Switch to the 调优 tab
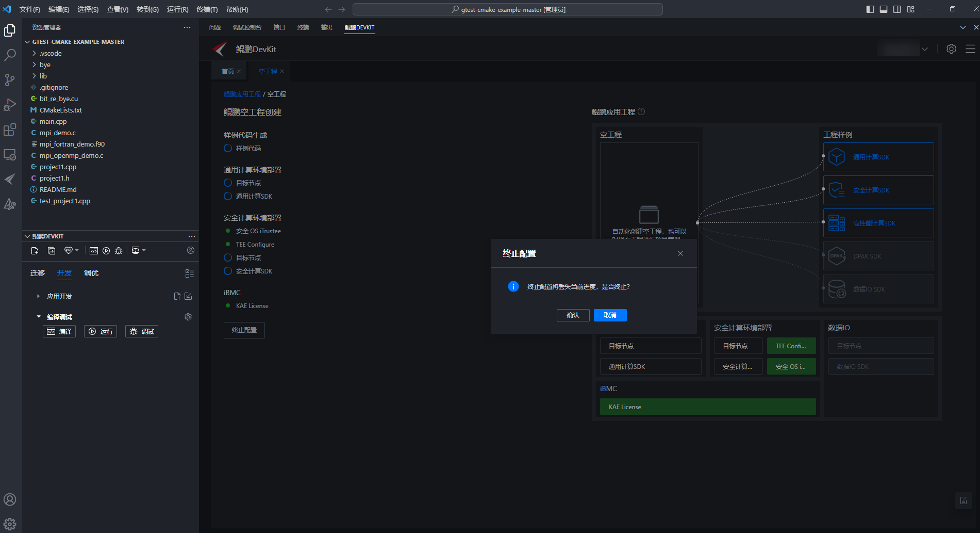 [x=91, y=273]
